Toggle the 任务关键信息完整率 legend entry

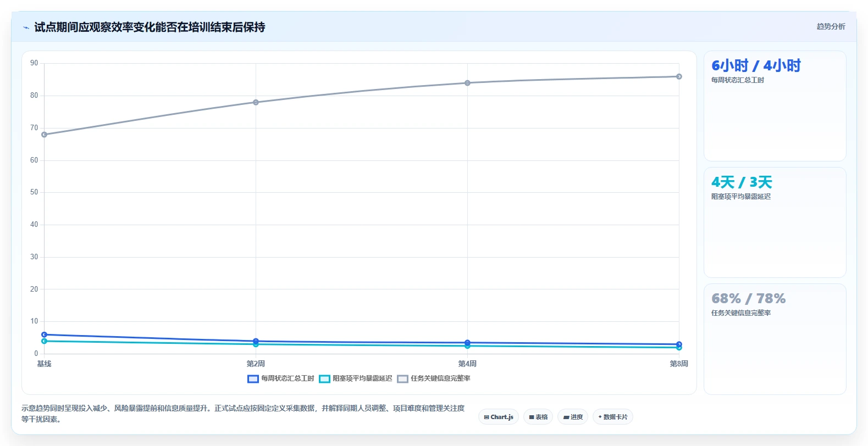(434, 378)
